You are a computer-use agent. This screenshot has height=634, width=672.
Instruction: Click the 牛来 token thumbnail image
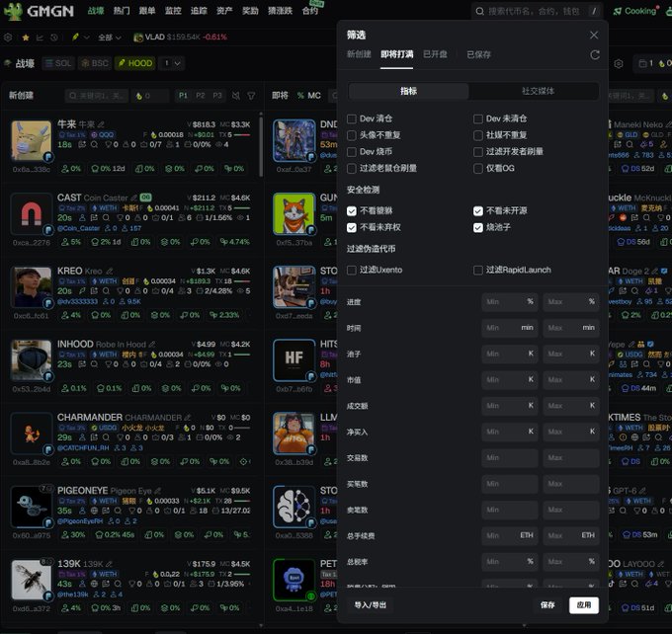click(32, 141)
